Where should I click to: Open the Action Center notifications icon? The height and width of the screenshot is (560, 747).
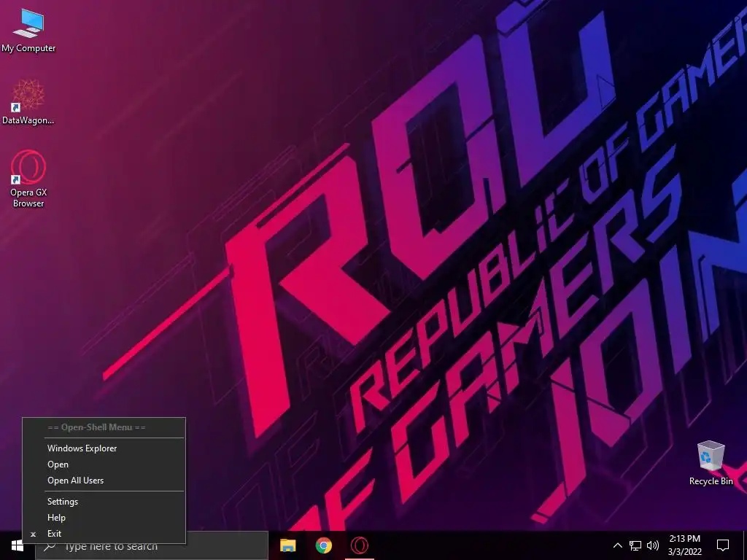coord(723,545)
